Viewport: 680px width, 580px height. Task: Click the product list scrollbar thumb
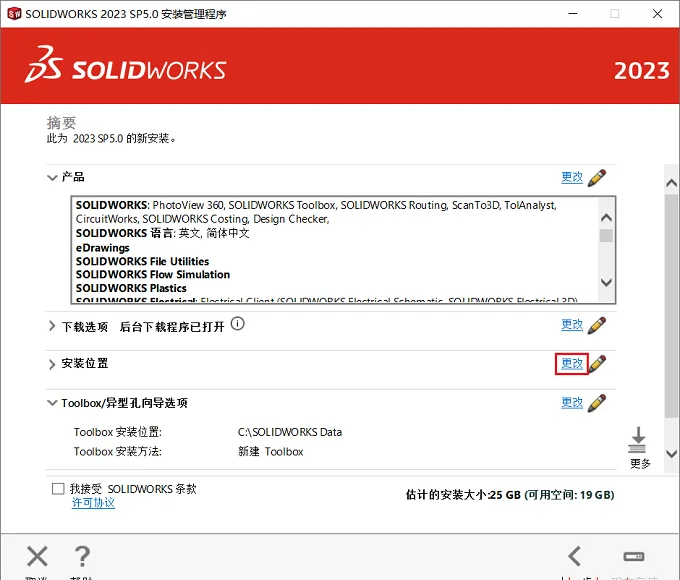pyautogui.click(x=606, y=236)
